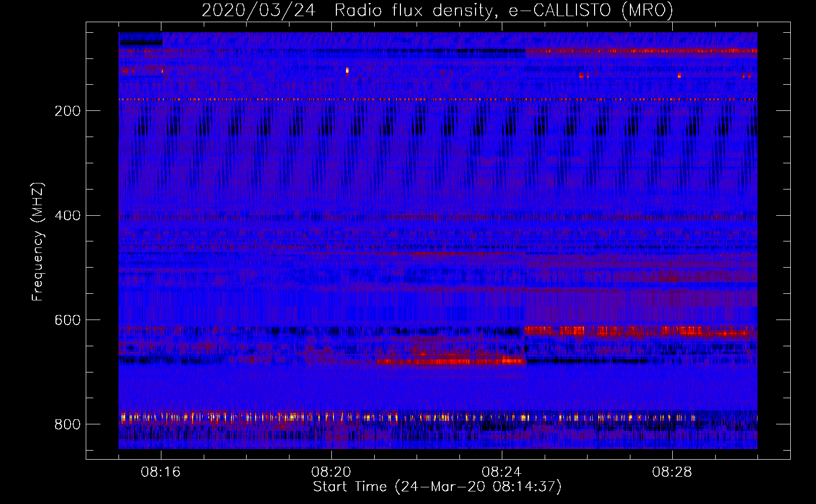This screenshot has width=816, height=504.
Task: Click the 400 frequency tick label
Action: point(67,216)
